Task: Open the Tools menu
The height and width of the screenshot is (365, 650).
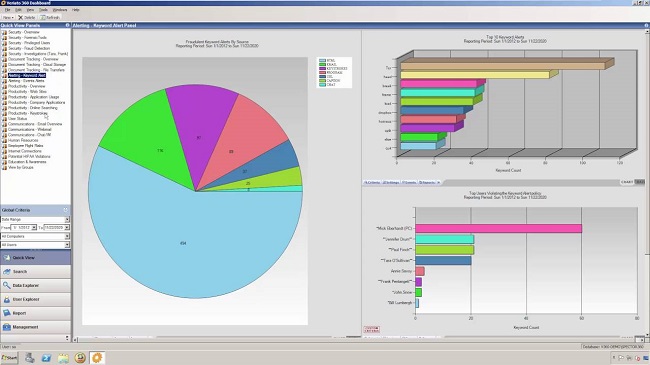Action: point(43,10)
